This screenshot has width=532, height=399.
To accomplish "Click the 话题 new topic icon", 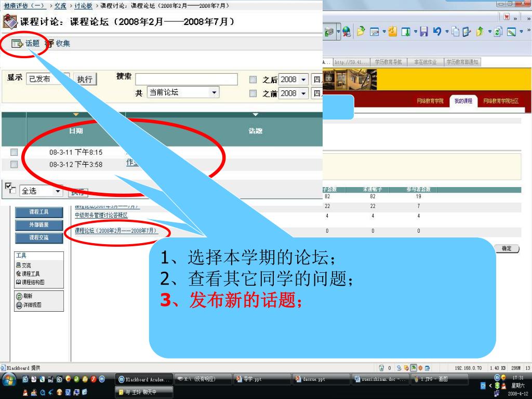I will pos(18,44).
